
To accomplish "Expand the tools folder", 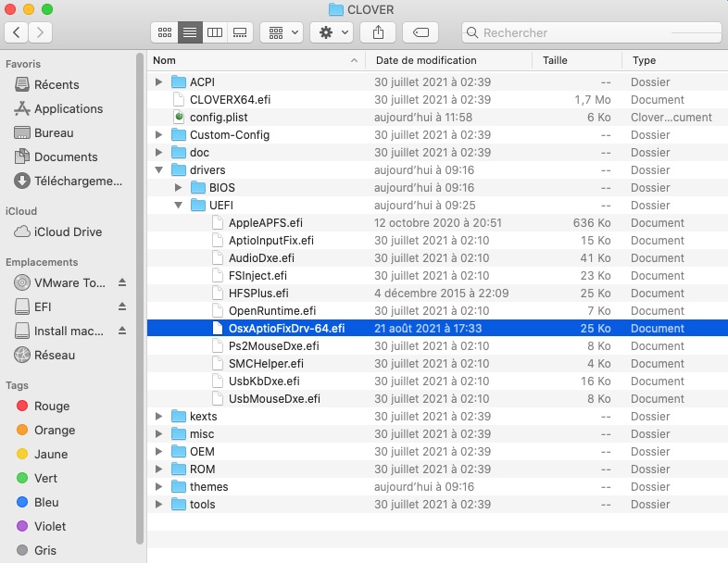I will [158, 505].
